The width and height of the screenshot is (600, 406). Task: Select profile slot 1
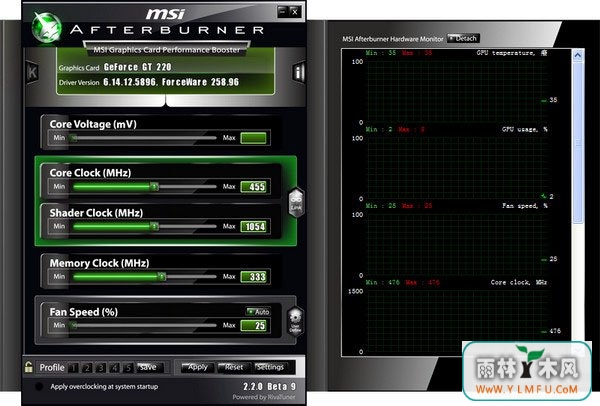point(73,368)
